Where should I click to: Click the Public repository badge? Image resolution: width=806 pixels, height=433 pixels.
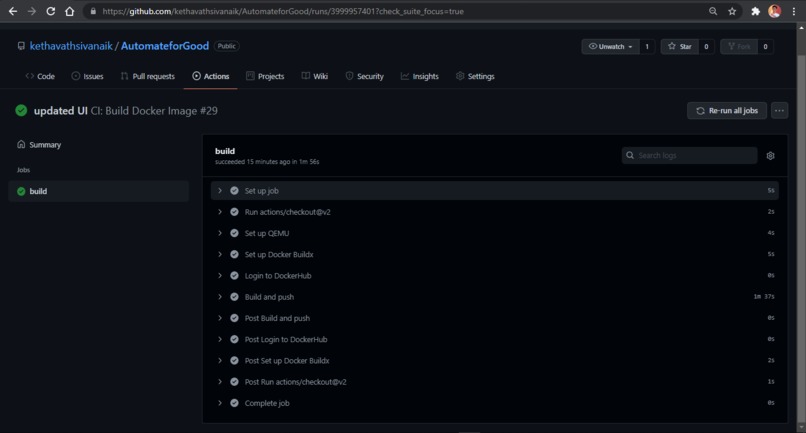(227, 46)
